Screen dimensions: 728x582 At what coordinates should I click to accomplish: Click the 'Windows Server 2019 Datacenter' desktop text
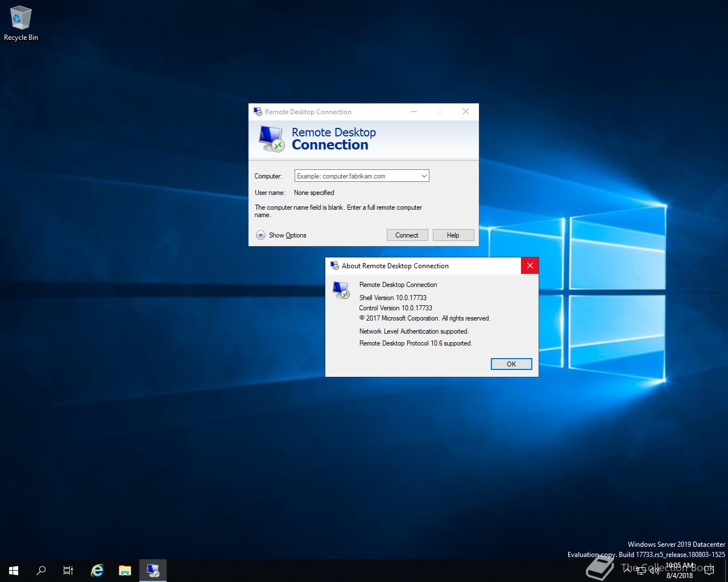click(x=676, y=544)
